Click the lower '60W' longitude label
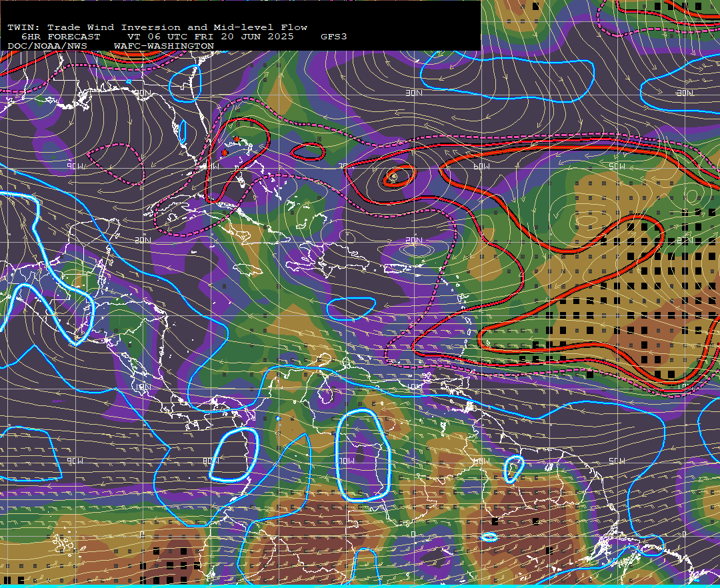 point(481,461)
